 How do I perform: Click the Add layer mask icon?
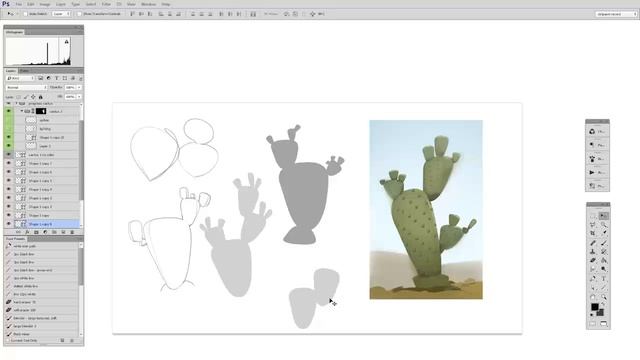(x=36, y=232)
